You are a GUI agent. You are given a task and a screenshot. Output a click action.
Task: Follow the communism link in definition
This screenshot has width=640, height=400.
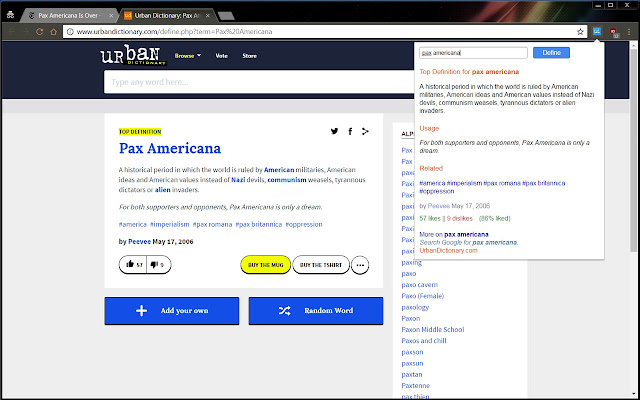click(x=287, y=180)
